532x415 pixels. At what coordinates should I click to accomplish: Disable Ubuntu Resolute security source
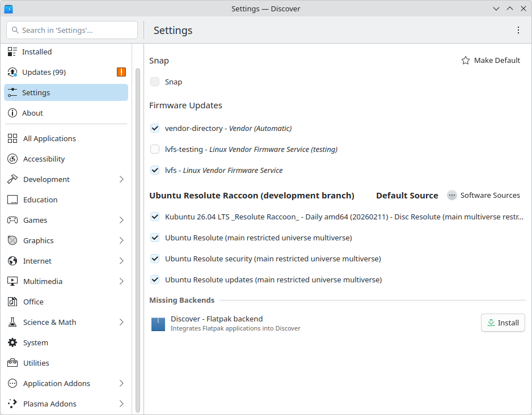(x=155, y=259)
